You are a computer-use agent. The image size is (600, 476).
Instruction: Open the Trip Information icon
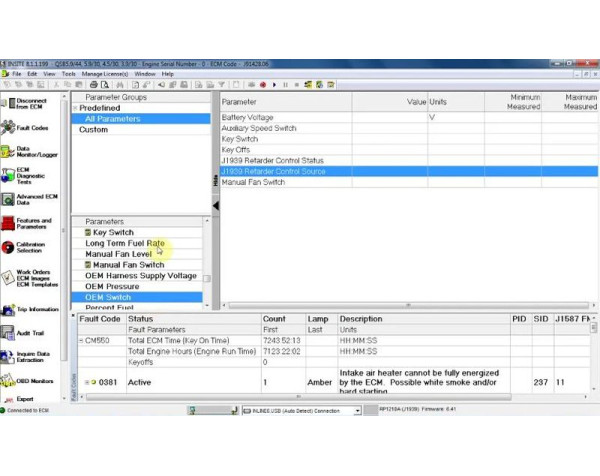9,310
